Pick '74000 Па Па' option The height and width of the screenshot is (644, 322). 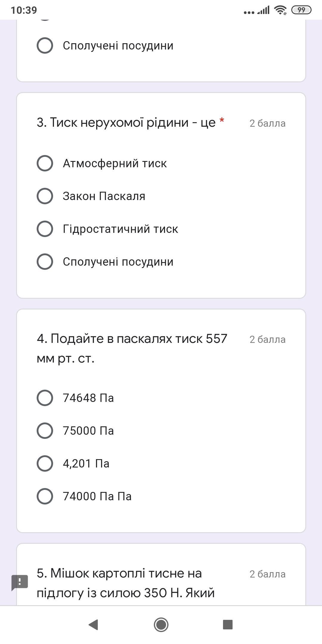(x=45, y=496)
